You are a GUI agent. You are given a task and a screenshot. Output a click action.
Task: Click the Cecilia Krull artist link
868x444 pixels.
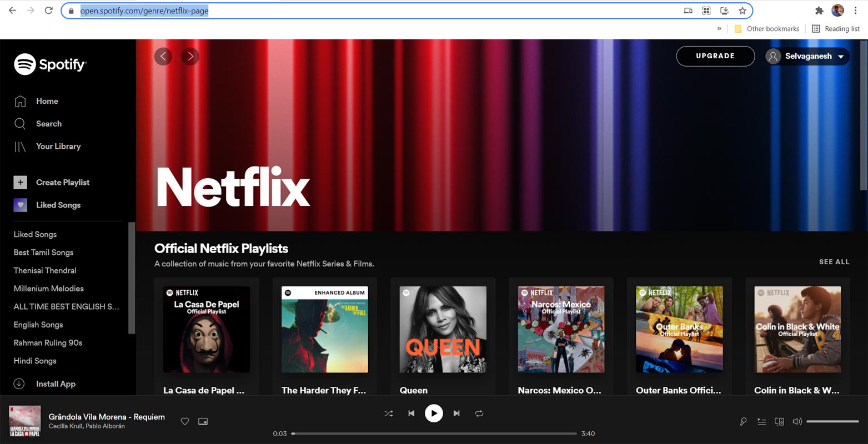coord(65,426)
